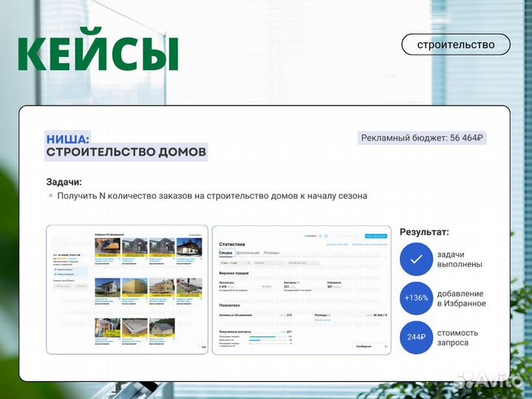Open the yellow building listing thumbnail

pyautogui.click(x=134, y=287)
